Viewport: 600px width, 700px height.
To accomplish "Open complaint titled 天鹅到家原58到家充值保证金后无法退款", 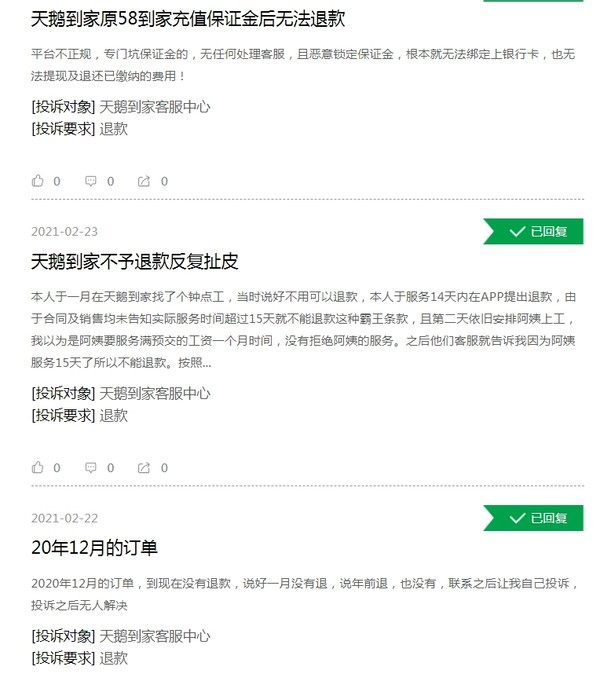I will click(x=188, y=19).
